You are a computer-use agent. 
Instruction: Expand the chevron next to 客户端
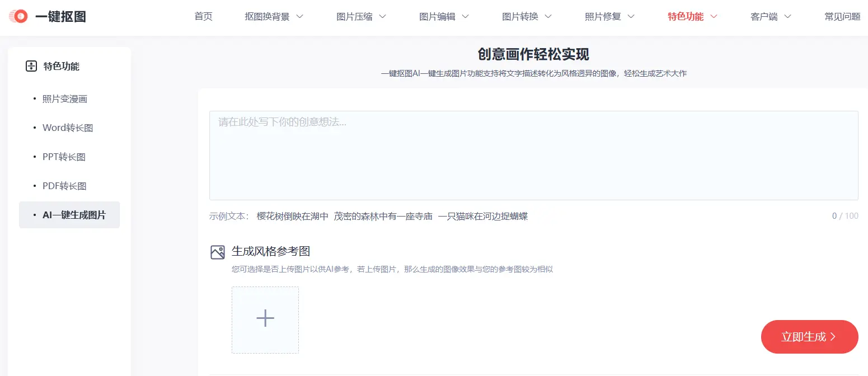point(787,17)
